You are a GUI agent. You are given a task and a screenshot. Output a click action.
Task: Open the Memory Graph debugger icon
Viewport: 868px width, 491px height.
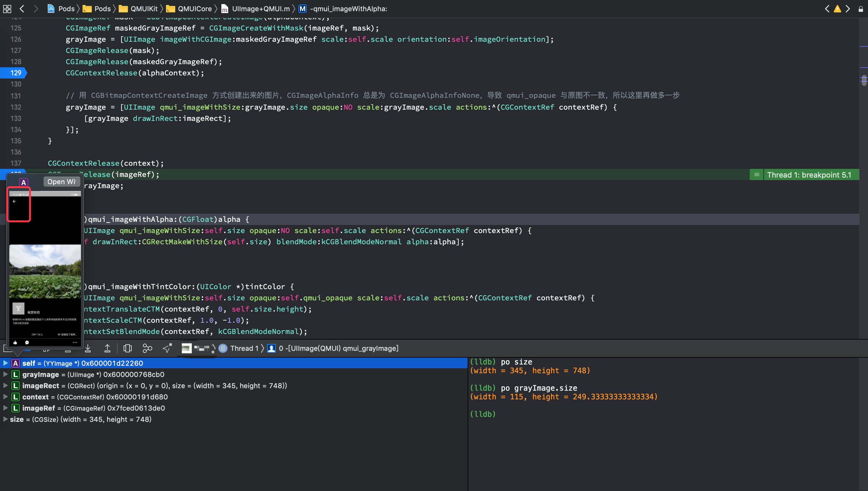point(147,348)
